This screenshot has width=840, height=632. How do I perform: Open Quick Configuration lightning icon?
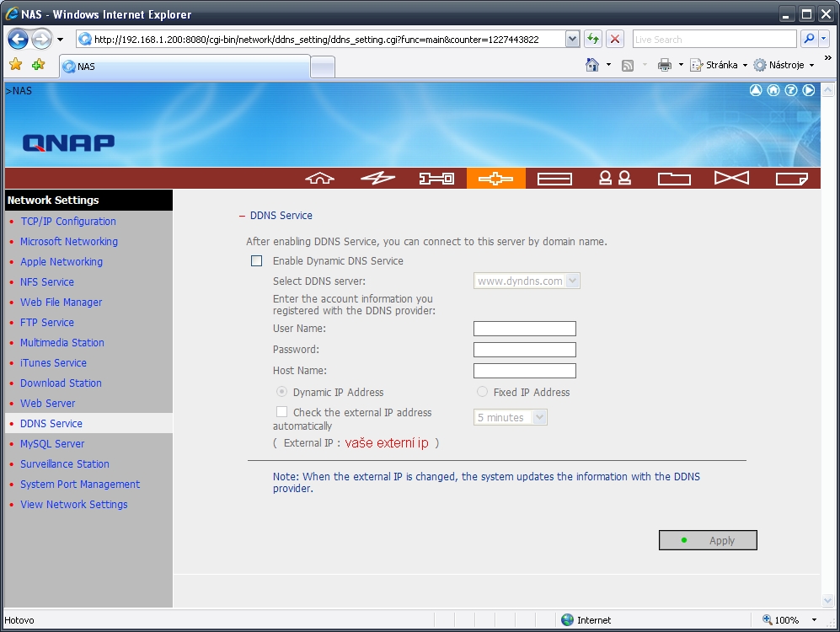point(377,179)
